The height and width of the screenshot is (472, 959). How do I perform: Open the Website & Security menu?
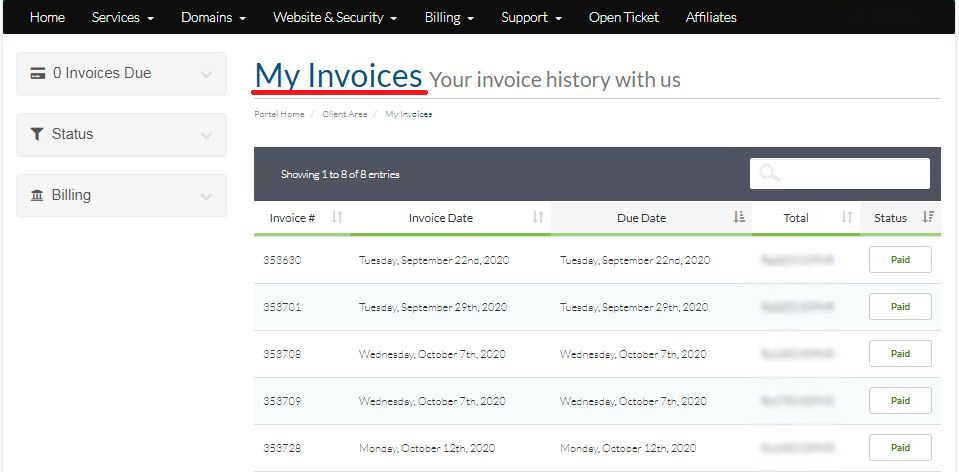[x=335, y=17]
